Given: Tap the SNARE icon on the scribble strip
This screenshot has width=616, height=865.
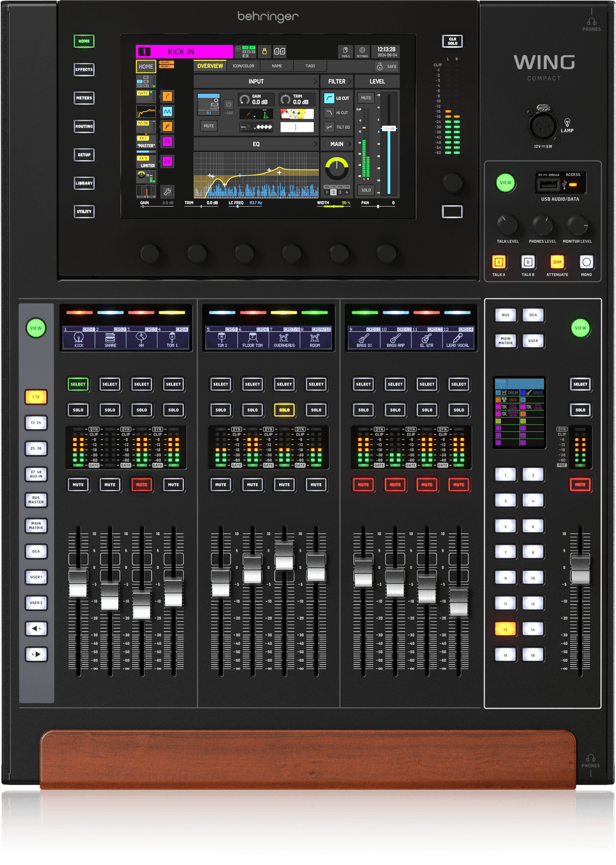Looking at the screenshot, I should pos(110,337).
